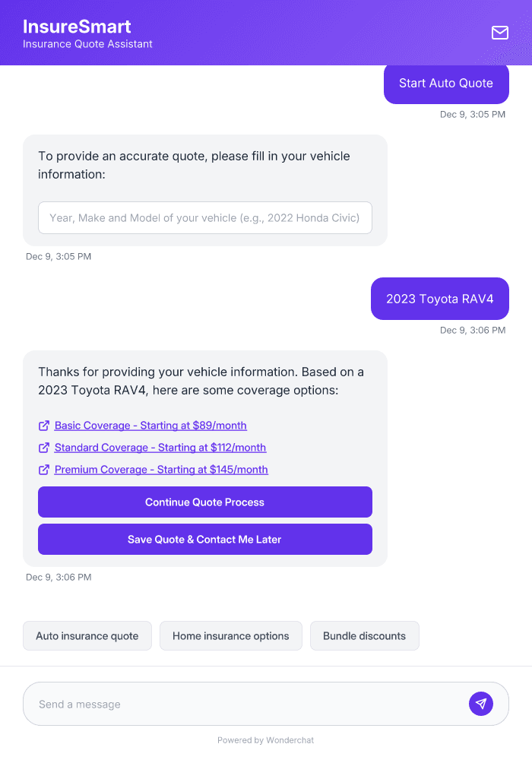Select the Home insurance options suggestion chip

pos(230,635)
